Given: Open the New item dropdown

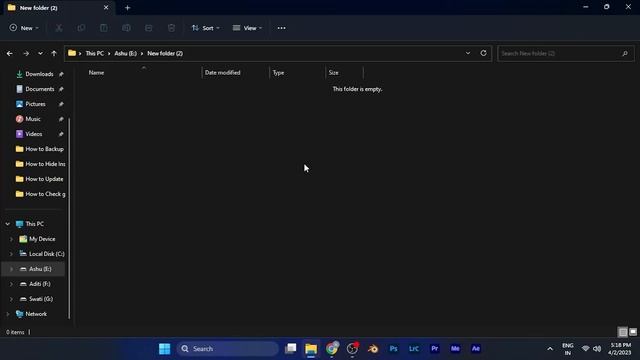Looking at the screenshot, I should pos(24,28).
